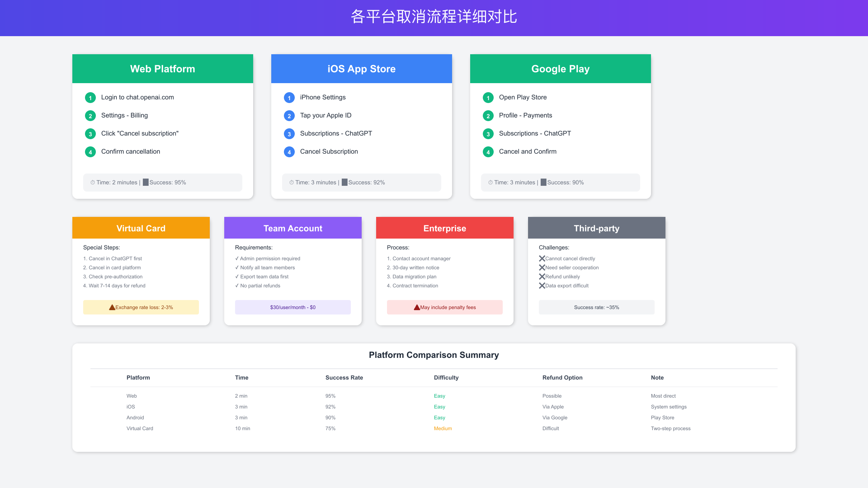Click "Most direct" note cell

pos(663,396)
